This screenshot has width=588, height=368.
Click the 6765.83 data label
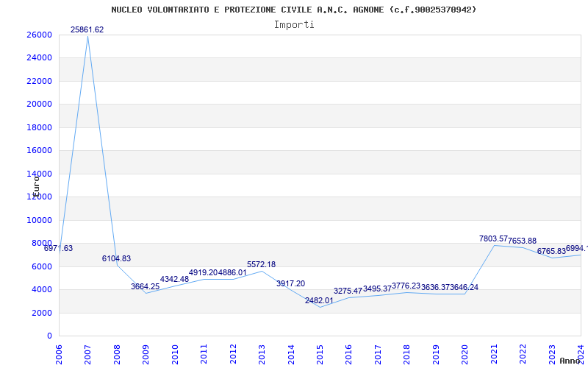tap(551, 251)
